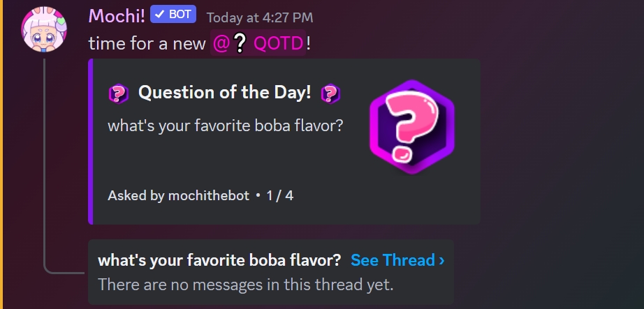
Task: Click the left question emoji before embed title
Action: [119, 93]
